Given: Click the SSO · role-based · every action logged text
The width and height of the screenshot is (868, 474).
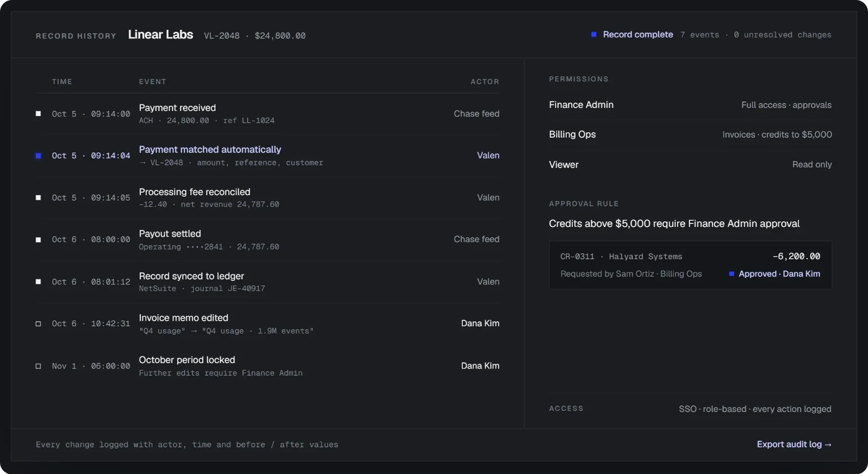Looking at the screenshot, I should [755, 409].
